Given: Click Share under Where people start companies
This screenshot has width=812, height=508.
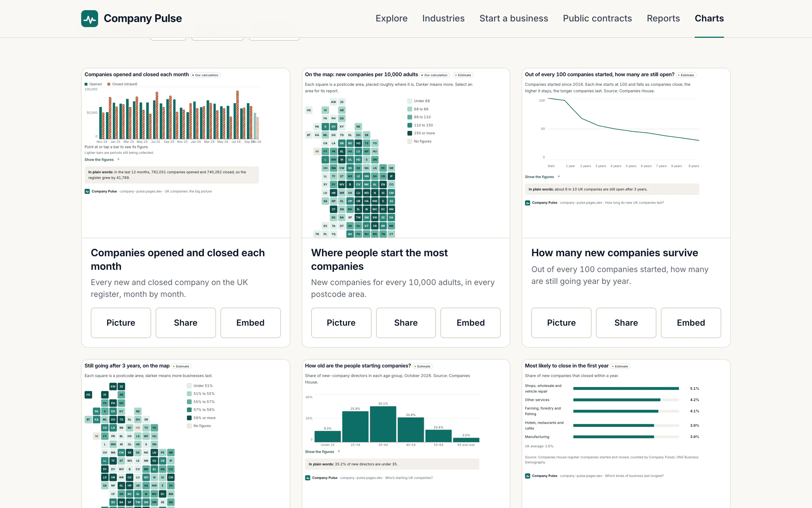Looking at the screenshot, I should click(406, 323).
